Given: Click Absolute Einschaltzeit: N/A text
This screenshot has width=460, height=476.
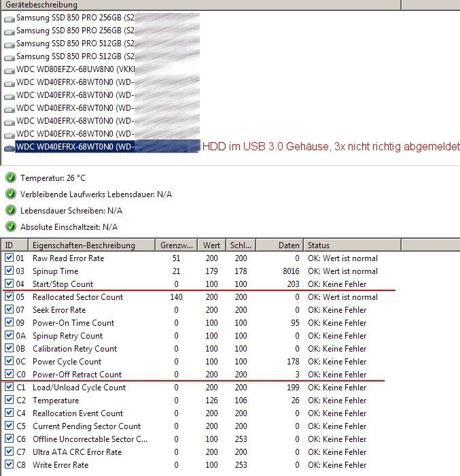Looking at the screenshot, I should click(69, 227).
